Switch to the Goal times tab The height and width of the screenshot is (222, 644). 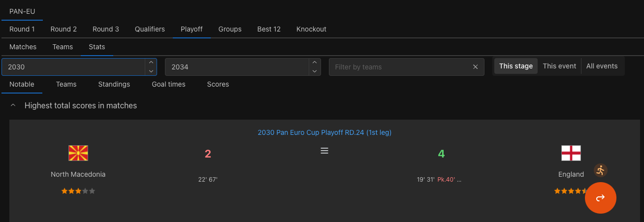point(168,84)
